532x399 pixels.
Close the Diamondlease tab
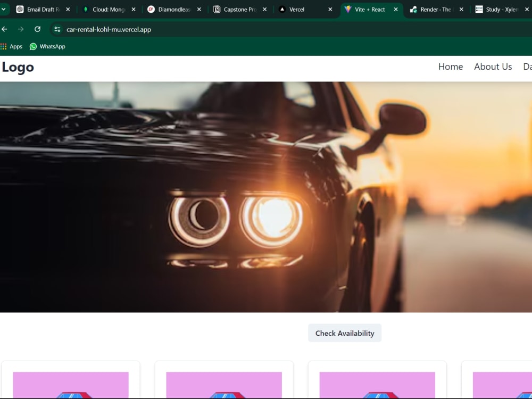199,10
